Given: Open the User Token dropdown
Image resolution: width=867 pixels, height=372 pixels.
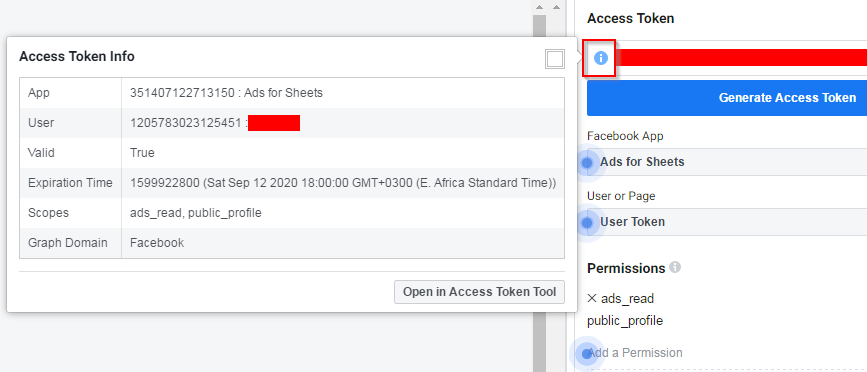Looking at the screenshot, I should point(727,222).
